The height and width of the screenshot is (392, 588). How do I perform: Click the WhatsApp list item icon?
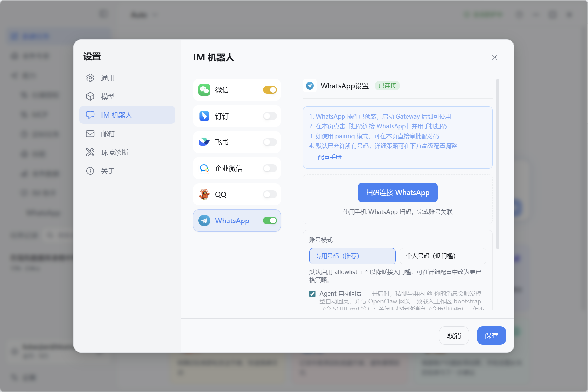click(204, 220)
